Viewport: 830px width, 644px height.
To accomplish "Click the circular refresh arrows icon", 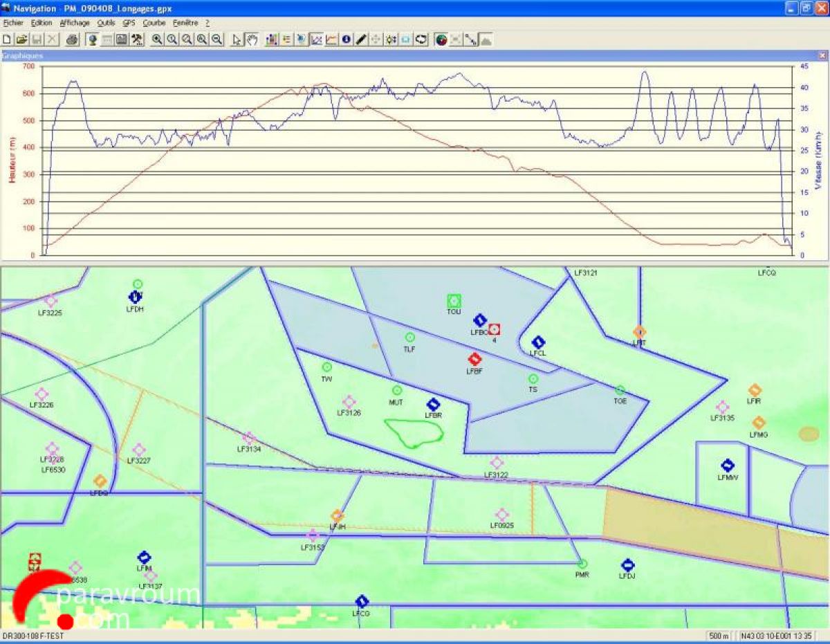I will tap(421, 39).
